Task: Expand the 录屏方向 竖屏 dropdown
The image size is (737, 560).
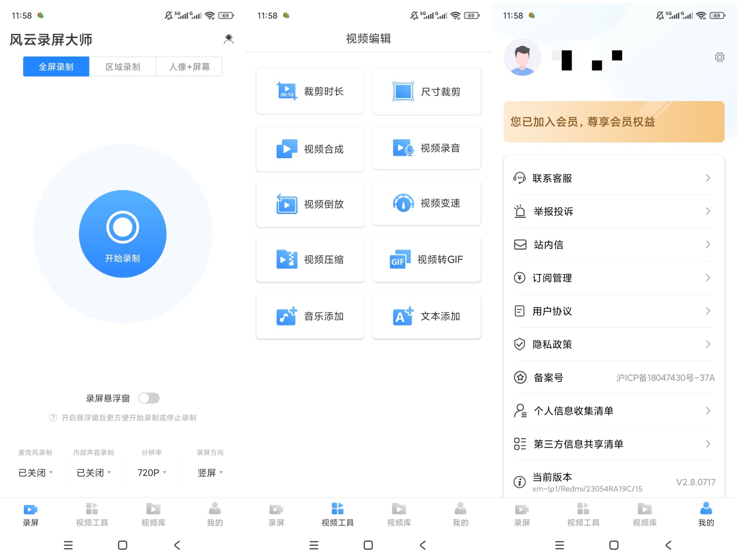Action: pyautogui.click(x=210, y=472)
